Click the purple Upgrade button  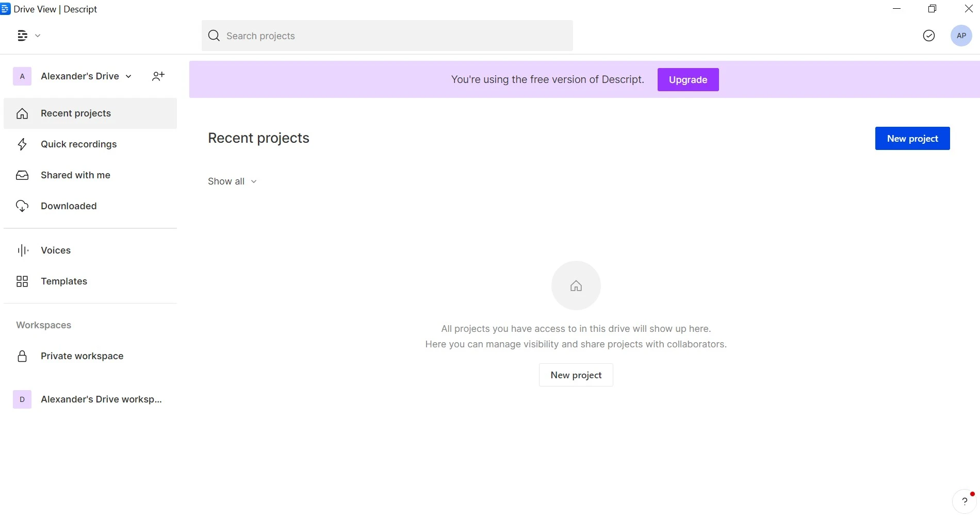pyautogui.click(x=688, y=79)
